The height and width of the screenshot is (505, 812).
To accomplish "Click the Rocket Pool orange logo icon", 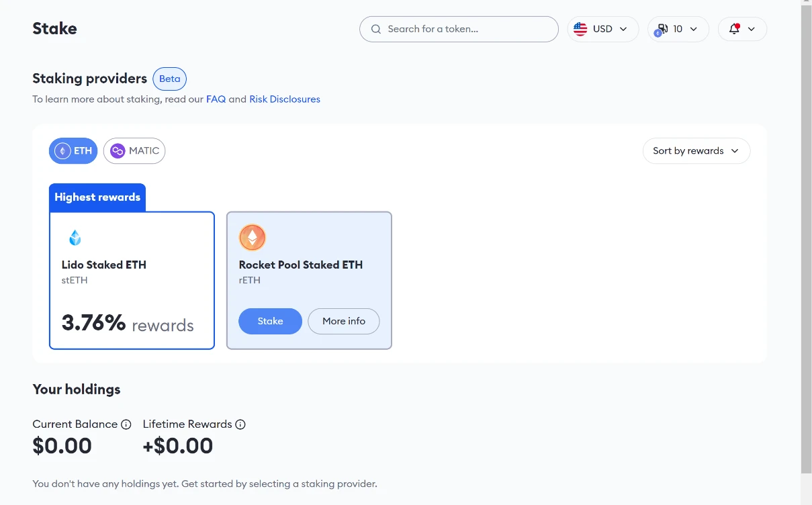I will pyautogui.click(x=253, y=237).
